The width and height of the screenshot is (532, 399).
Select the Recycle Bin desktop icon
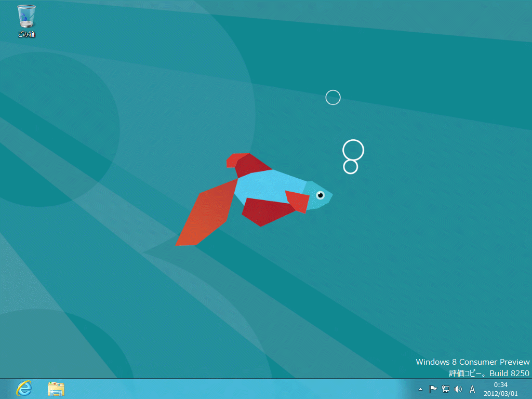coord(26,20)
